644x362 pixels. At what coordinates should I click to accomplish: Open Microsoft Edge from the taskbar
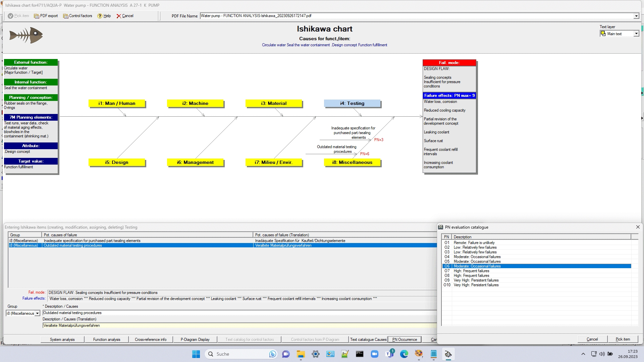coord(404,354)
